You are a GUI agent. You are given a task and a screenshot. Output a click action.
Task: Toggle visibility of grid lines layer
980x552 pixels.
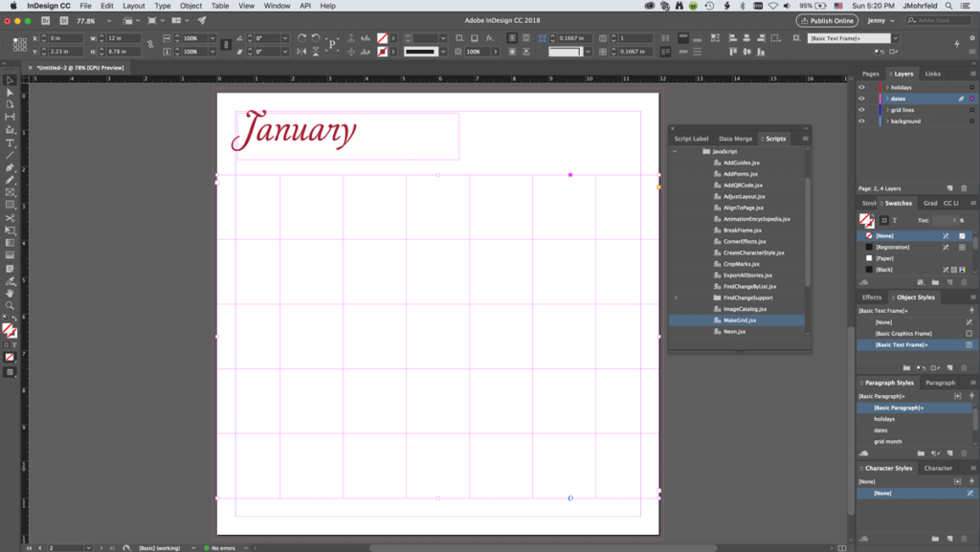861,110
